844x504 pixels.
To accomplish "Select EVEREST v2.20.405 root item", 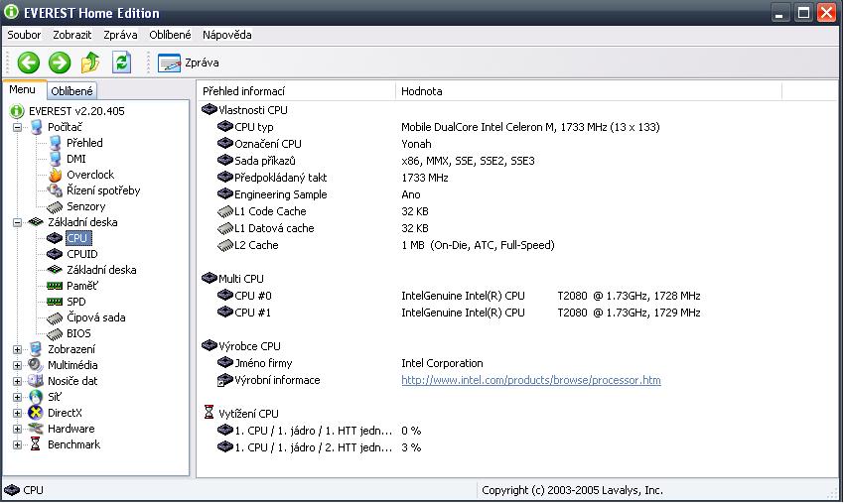I will click(76, 111).
